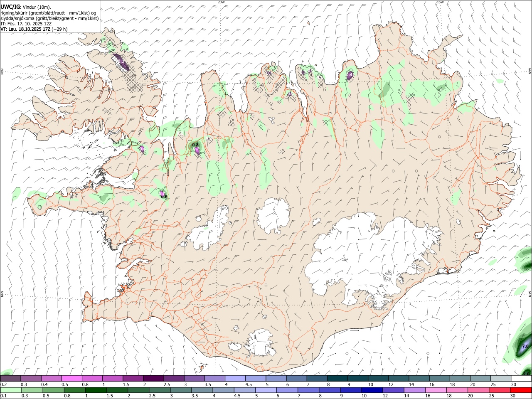The width and height of the screenshot is (532, 399).
Task: Pick the darkest green rain swatch starting at 1
Action: point(96,390)
